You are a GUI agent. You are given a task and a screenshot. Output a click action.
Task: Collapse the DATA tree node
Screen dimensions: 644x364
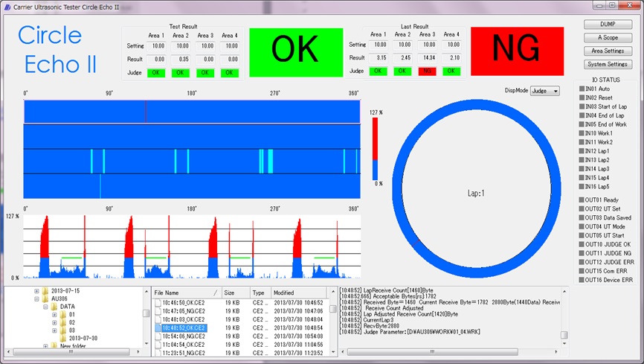pyautogui.click(x=45, y=307)
